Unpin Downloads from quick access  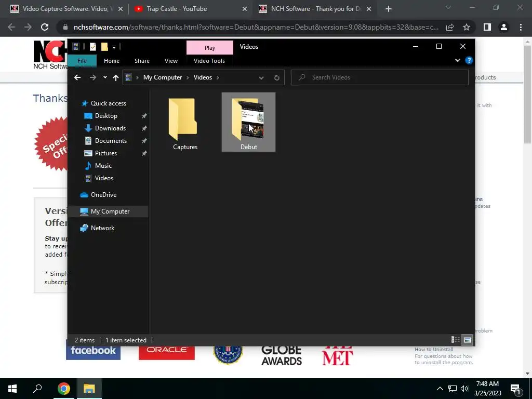point(144,128)
